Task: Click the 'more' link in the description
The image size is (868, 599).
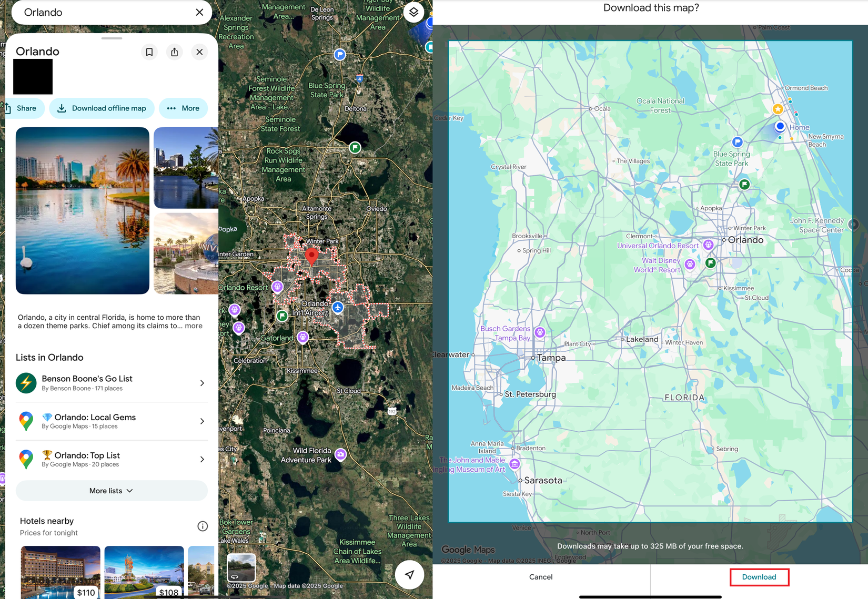Action: point(194,326)
